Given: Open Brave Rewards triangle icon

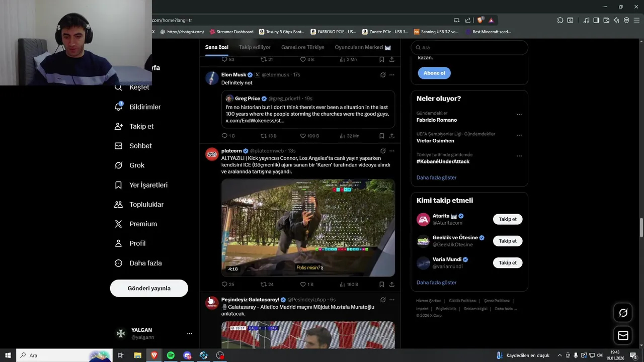Looking at the screenshot, I should (x=491, y=20).
